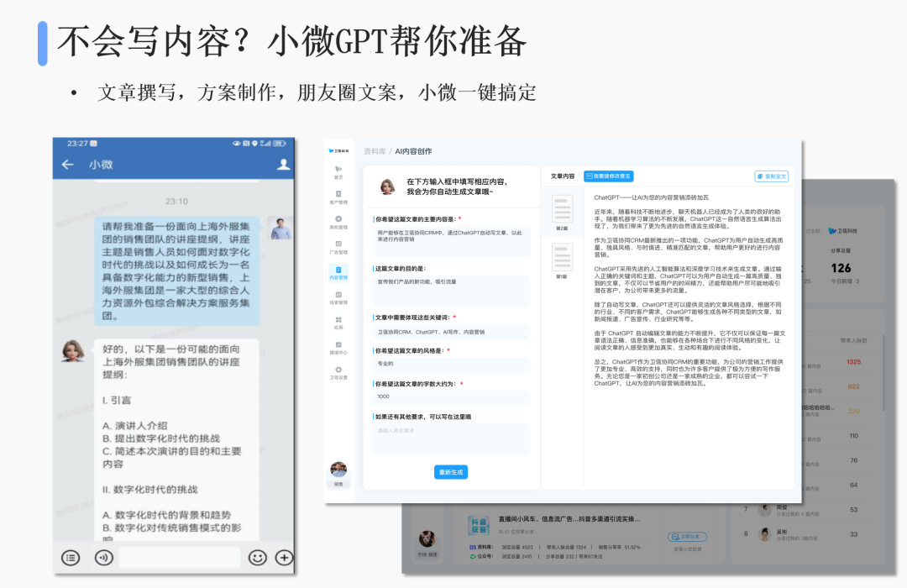Tap the plus icon for more attachments
Screen dimensions: 907x588
tap(285, 557)
